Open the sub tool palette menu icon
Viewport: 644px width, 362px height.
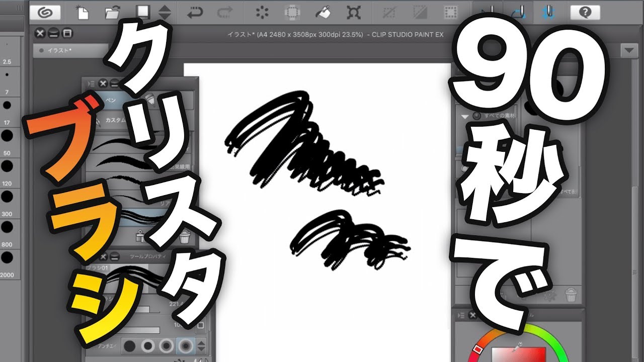(x=90, y=83)
